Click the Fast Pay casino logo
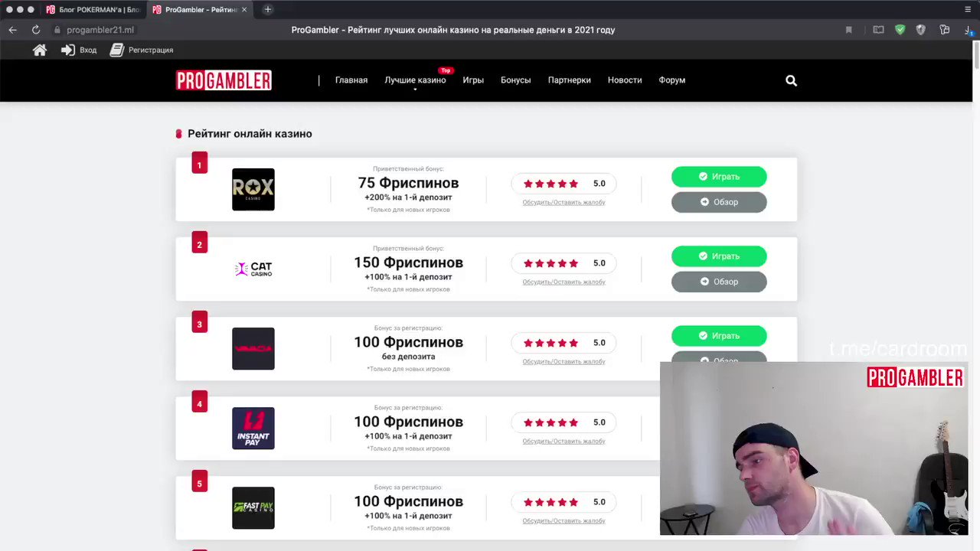 [x=253, y=508]
